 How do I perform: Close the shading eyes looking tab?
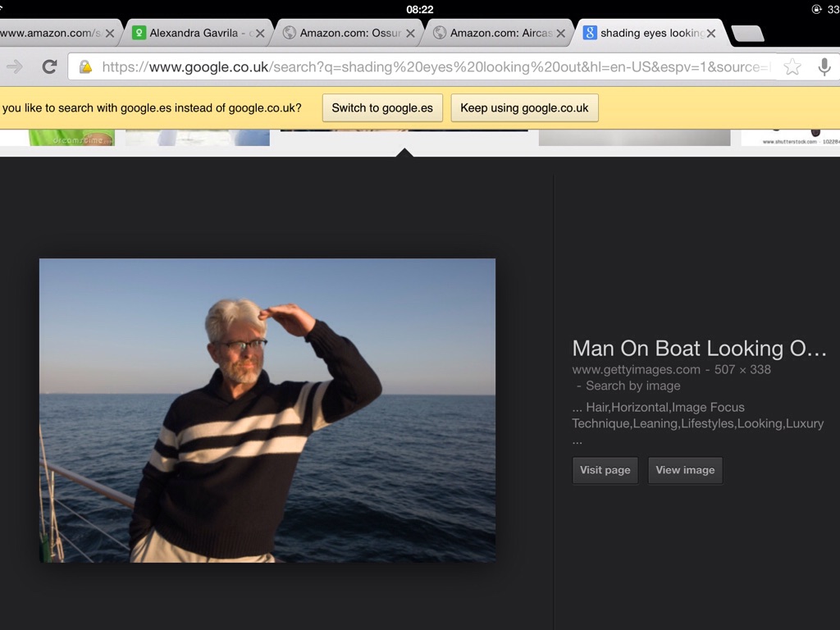tap(711, 34)
